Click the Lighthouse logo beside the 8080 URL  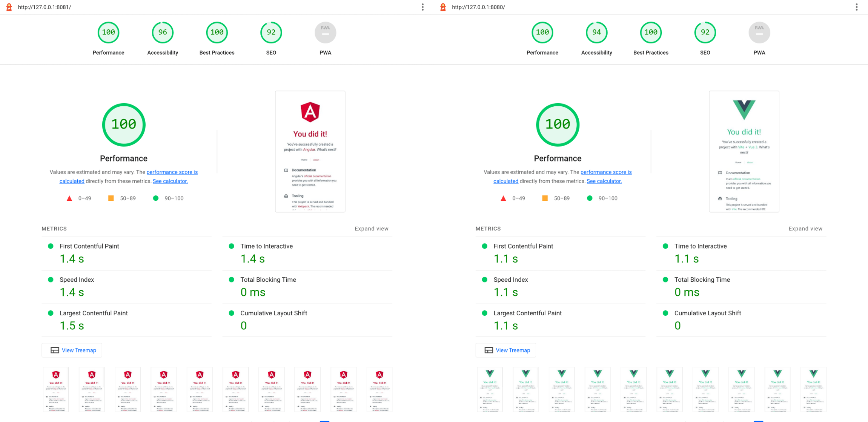(x=443, y=7)
